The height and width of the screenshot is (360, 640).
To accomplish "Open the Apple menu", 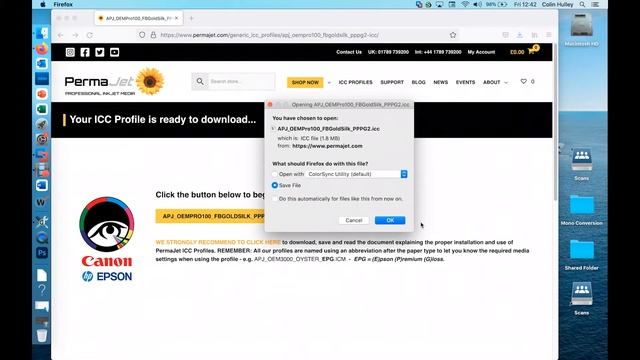I will click(43, 4).
